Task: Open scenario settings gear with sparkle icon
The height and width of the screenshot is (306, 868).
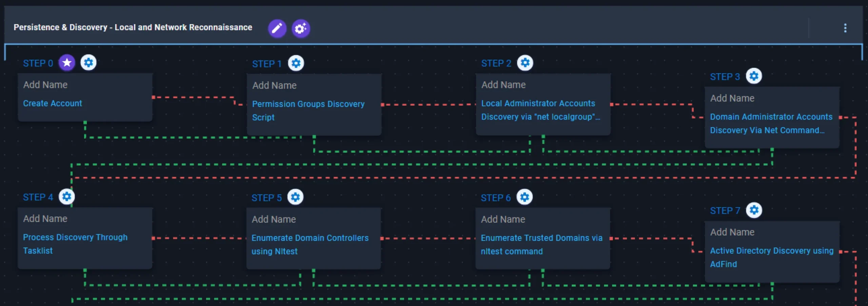Action: [x=300, y=28]
